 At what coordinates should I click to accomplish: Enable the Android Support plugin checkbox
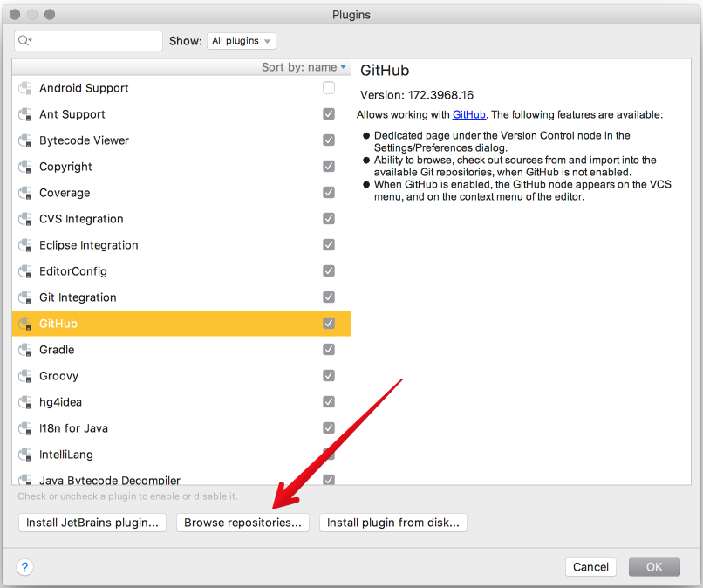pos(329,88)
